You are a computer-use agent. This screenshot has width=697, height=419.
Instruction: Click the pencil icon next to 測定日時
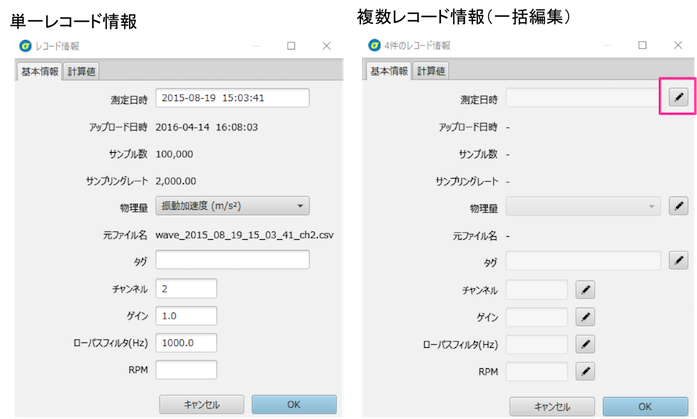pyautogui.click(x=677, y=97)
